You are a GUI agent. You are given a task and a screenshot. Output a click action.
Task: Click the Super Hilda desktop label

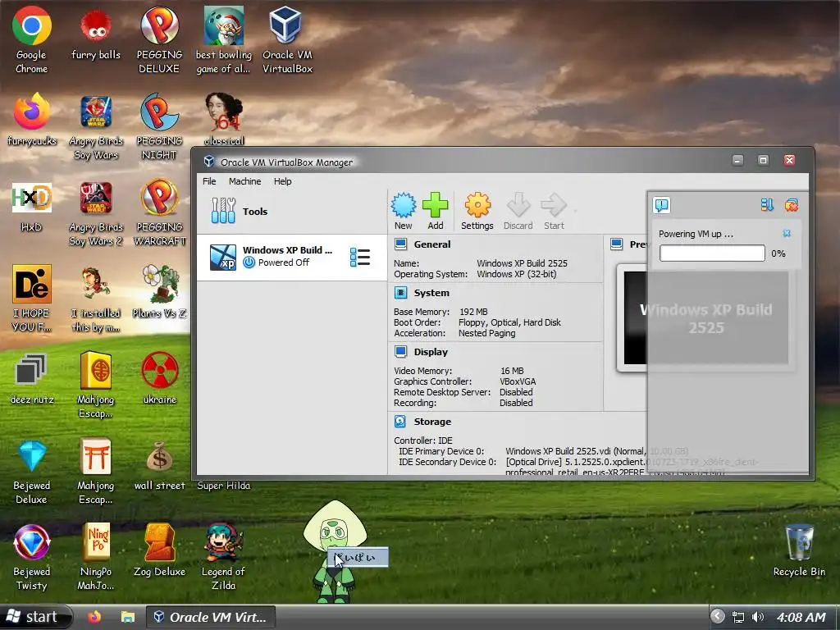(x=223, y=486)
